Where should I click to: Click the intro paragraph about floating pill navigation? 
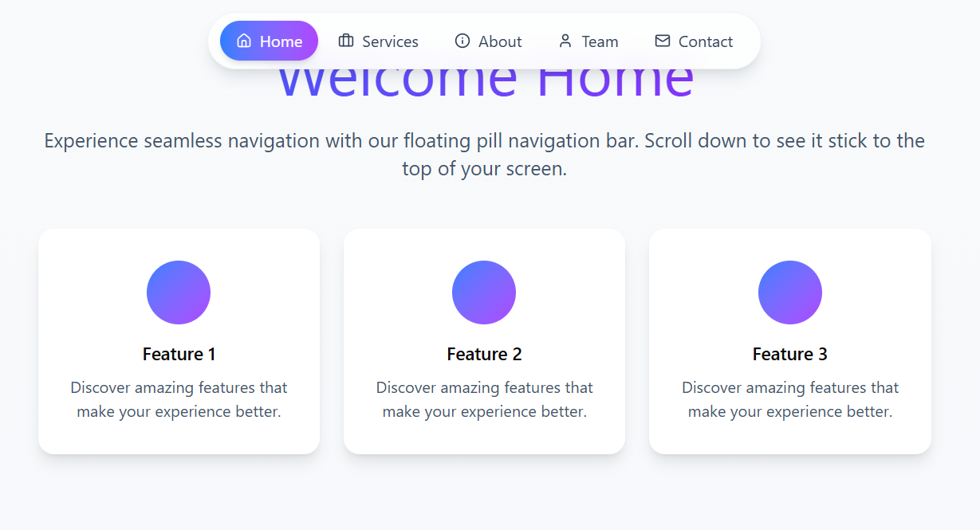click(x=485, y=155)
